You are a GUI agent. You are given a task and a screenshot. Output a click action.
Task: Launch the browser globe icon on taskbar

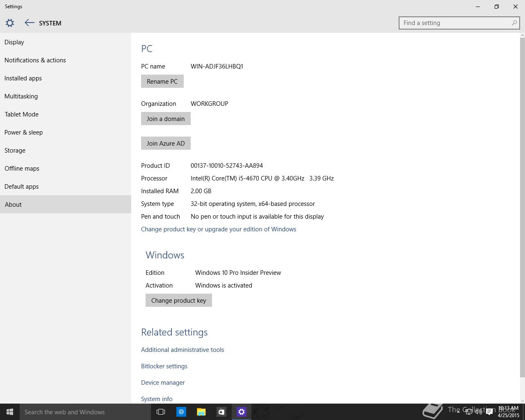coord(181,412)
